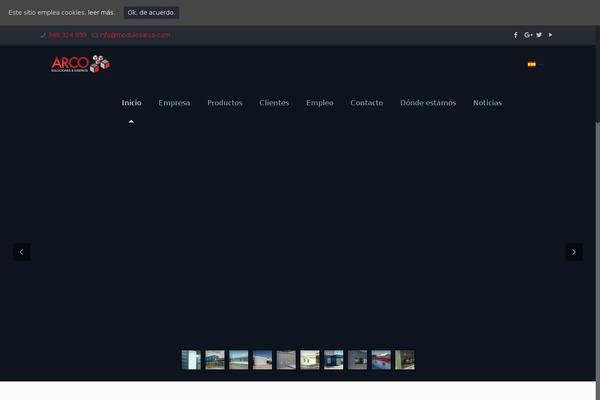Open the Empleo menu item

320,103
